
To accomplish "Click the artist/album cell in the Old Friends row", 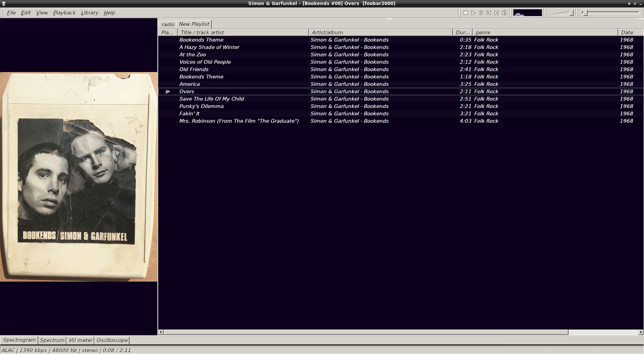I will (350, 69).
